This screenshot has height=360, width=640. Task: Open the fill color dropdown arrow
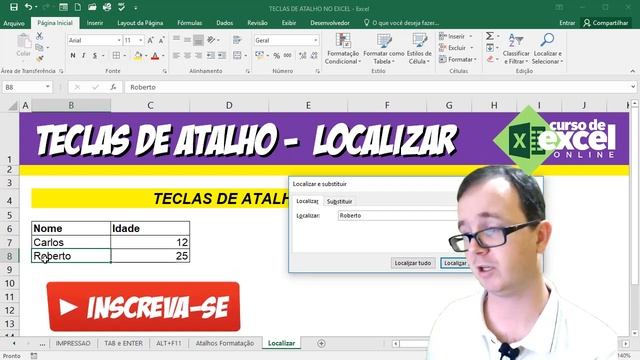(x=146, y=56)
